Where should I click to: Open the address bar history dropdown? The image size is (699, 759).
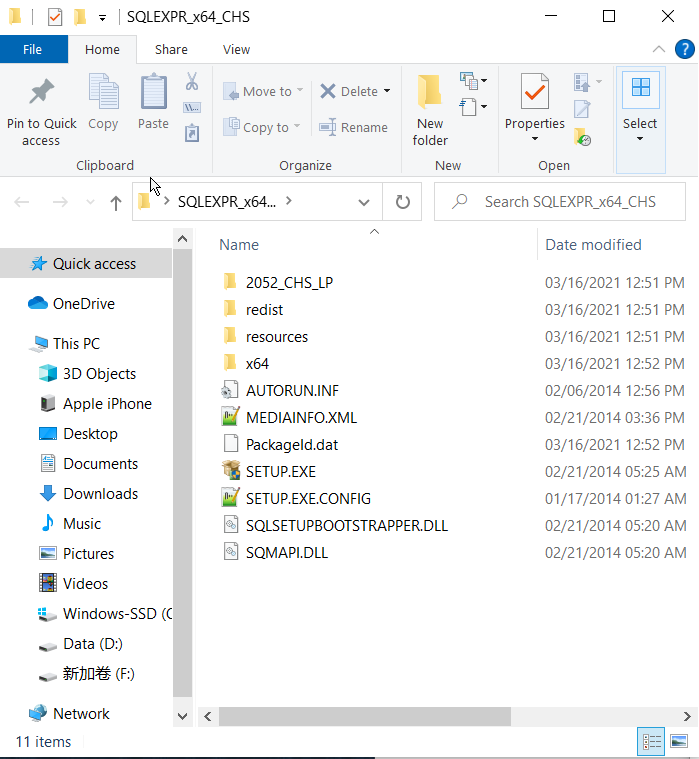click(x=364, y=202)
